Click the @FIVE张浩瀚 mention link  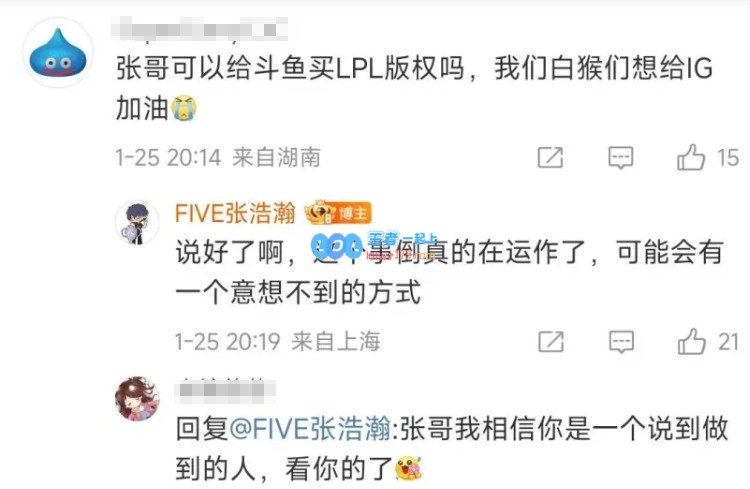pyautogui.click(x=310, y=428)
